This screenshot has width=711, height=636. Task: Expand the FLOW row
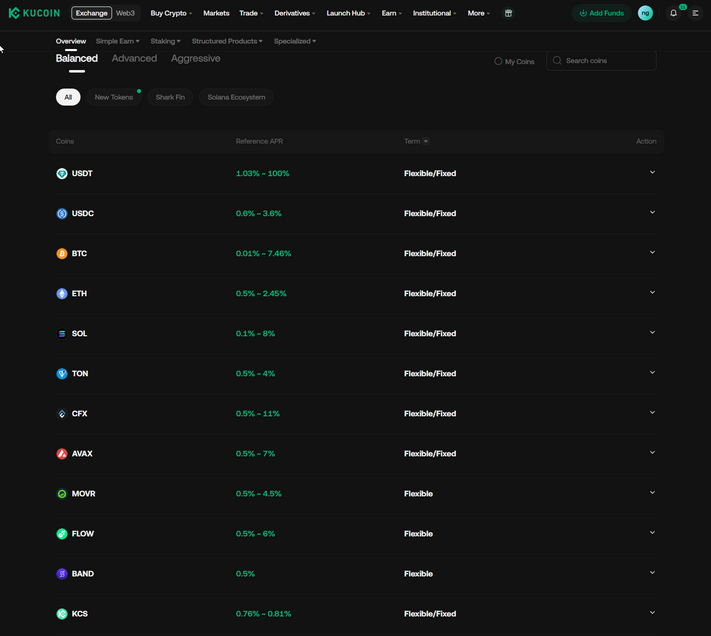652,533
